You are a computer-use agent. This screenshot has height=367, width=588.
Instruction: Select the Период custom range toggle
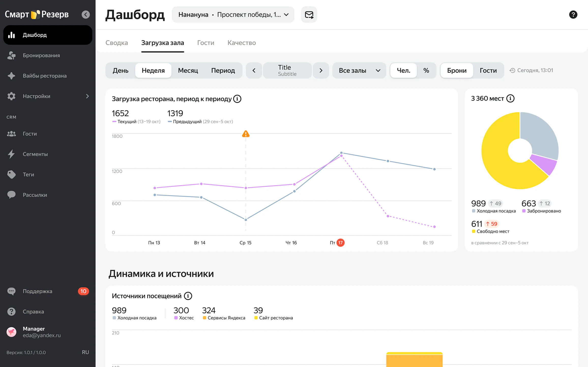(223, 70)
